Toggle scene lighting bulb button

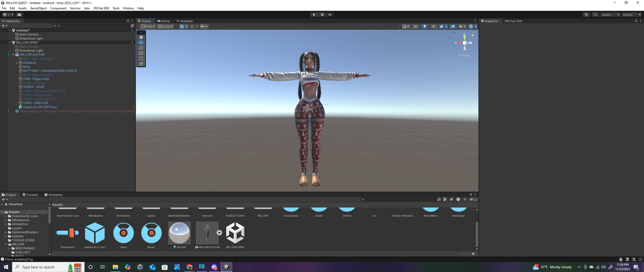(424, 27)
